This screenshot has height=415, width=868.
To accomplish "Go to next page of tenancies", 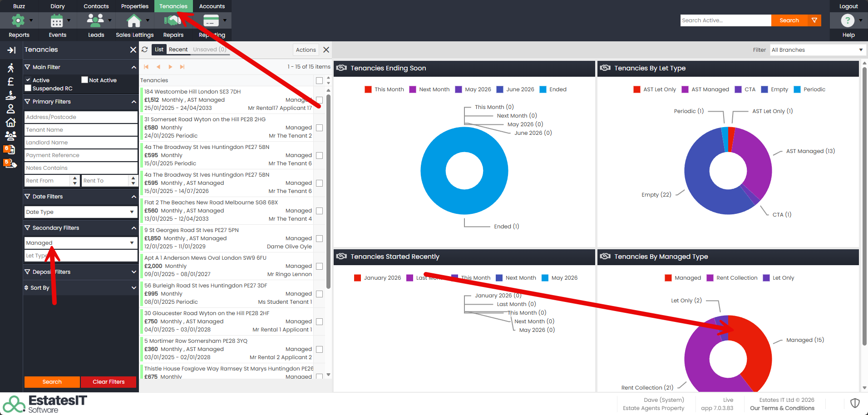I will [x=170, y=67].
